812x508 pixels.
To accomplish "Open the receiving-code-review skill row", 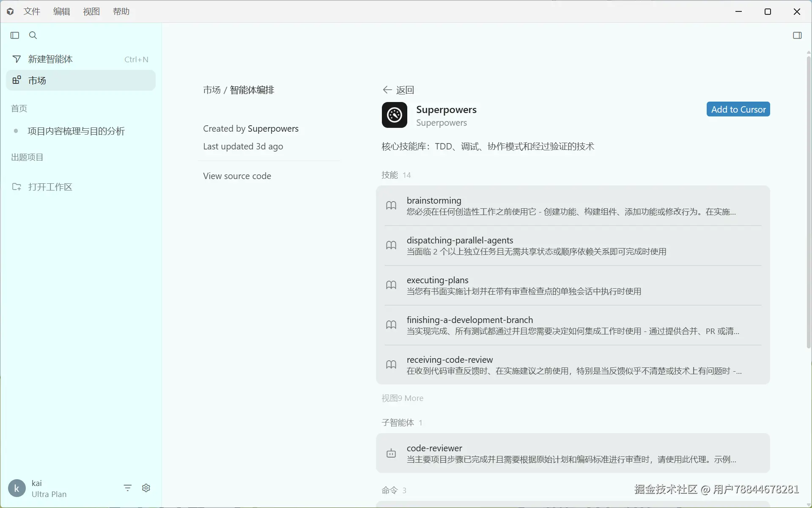I will click(573, 365).
